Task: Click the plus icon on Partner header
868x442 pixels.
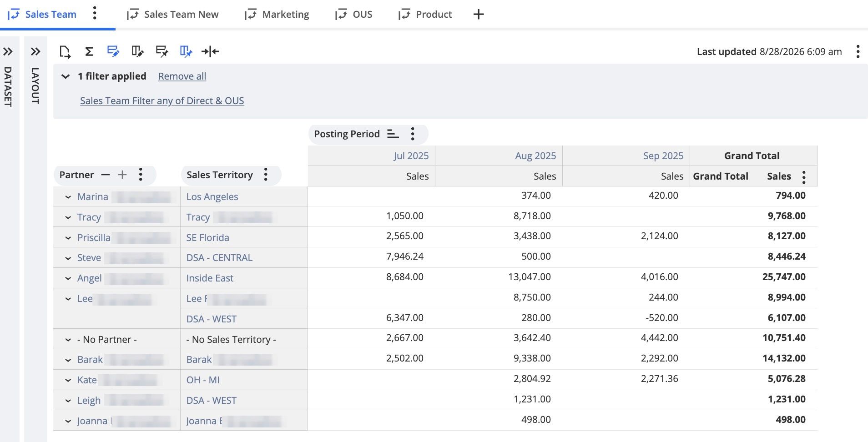Action: click(122, 175)
